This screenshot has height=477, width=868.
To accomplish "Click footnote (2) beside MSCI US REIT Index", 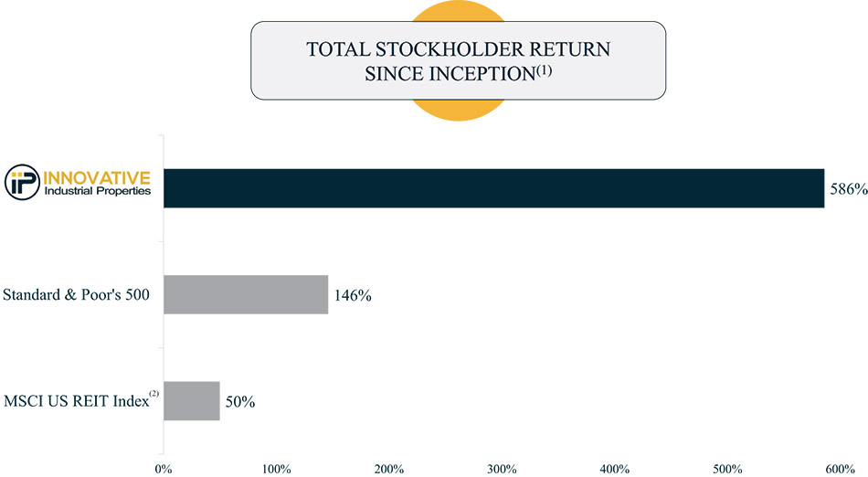I will pyautogui.click(x=154, y=395).
